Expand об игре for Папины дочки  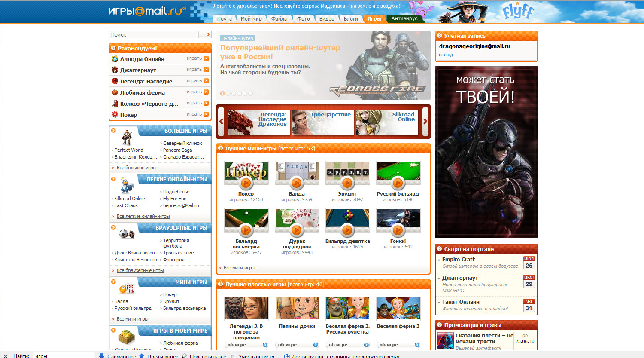297,345
